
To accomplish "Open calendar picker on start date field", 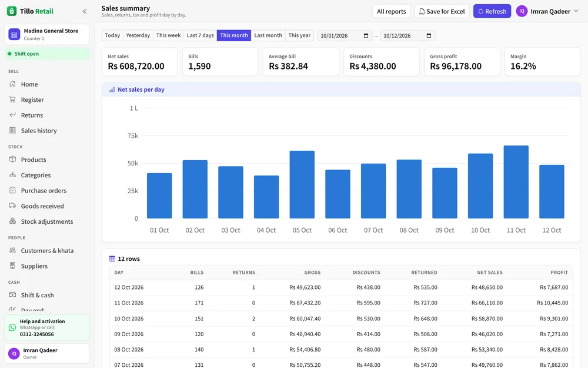I will click(x=366, y=36).
